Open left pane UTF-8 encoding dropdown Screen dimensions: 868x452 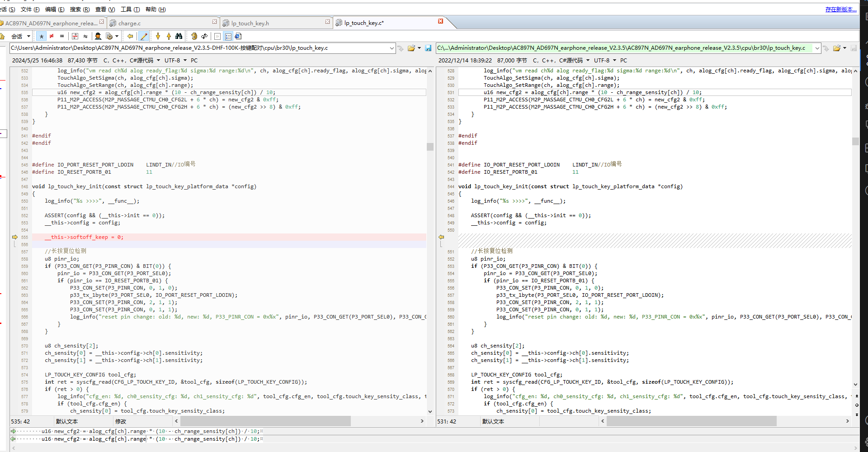point(175,61)
